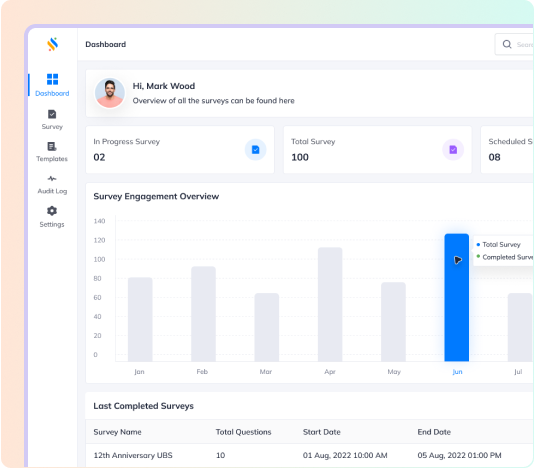Click the Start Date column header
This screenshot has height=468, width=534.
point(322,432)
